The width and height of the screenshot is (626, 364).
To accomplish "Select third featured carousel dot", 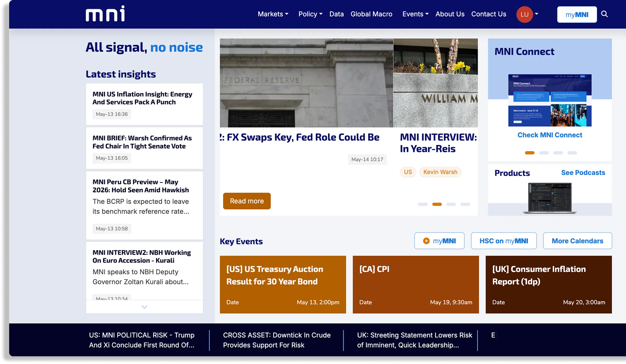I will point(451,204).
